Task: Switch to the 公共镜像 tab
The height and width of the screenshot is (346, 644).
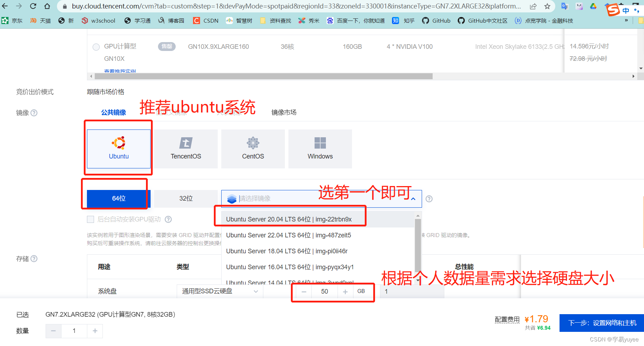Action: (x=113, y=113)
